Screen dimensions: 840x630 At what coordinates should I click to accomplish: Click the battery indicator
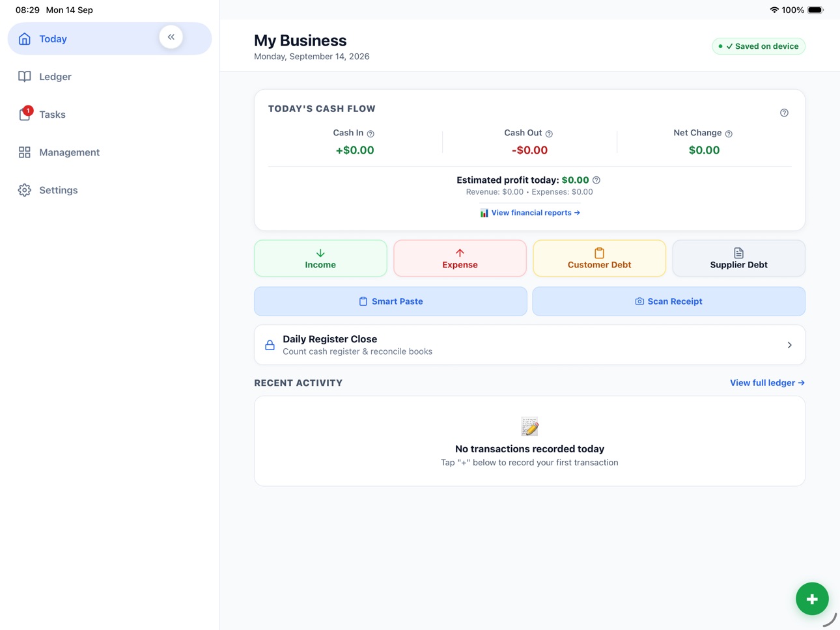pos(816,10)
